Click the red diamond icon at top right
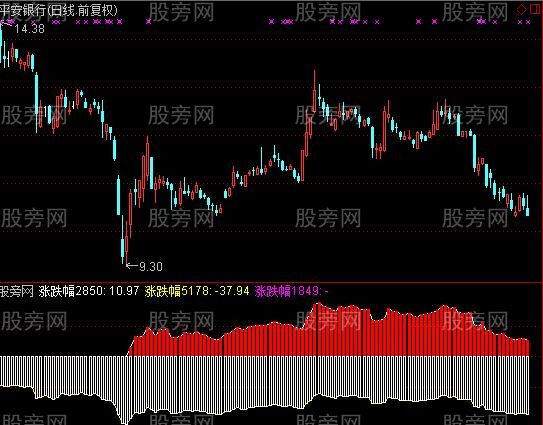This screenshot has height=425, width=543. pos(522,9)
